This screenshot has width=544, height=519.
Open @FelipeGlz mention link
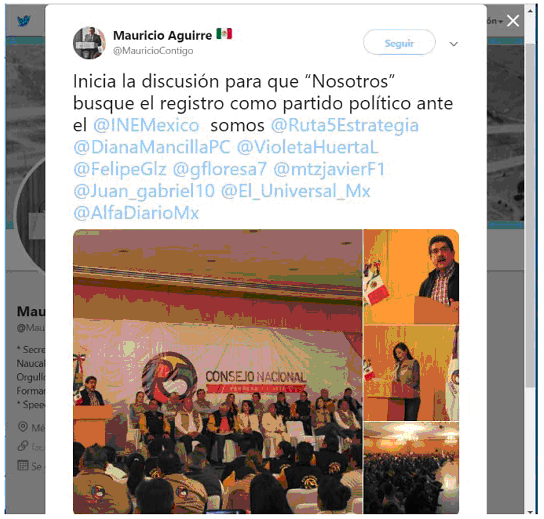(x=120, y=170)
